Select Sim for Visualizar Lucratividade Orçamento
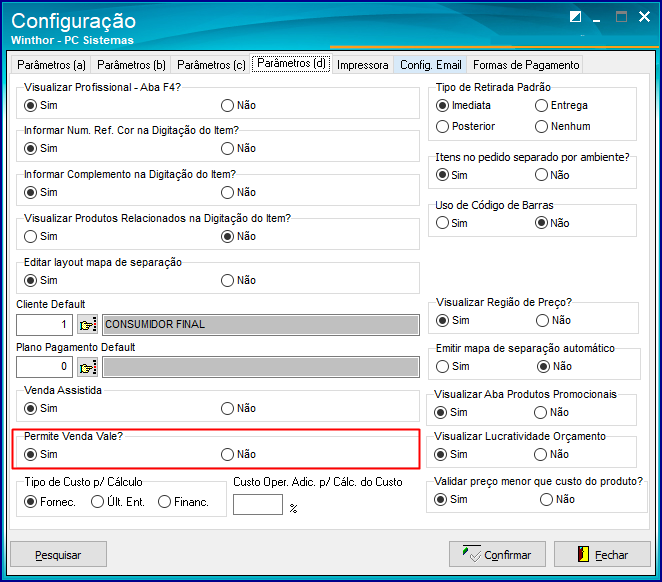 tap(450, 455)
